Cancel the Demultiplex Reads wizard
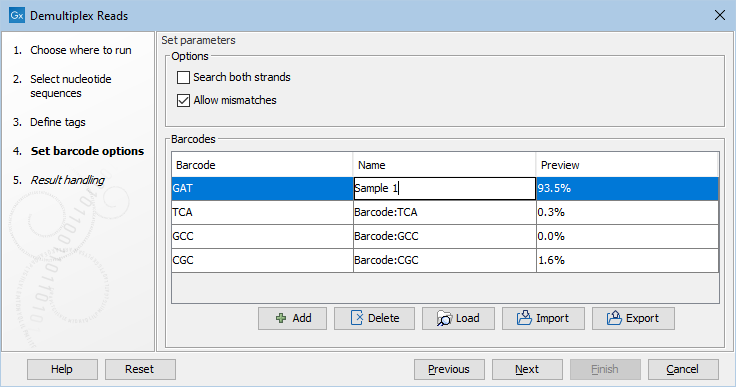The width and height of the screenshot is (736, 387). [x=683, y=370]
